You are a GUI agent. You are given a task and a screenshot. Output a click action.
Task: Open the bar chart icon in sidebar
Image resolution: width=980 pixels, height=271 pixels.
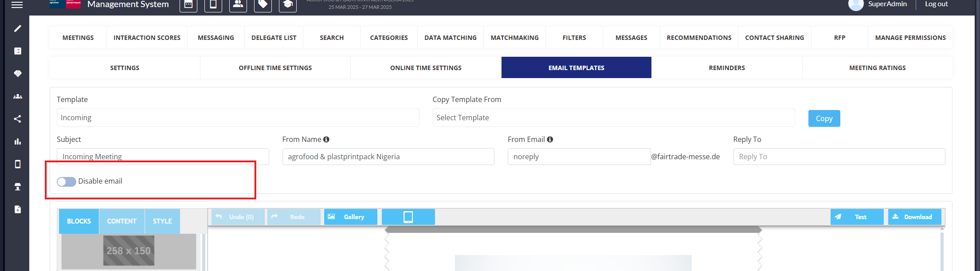[18, 141]
